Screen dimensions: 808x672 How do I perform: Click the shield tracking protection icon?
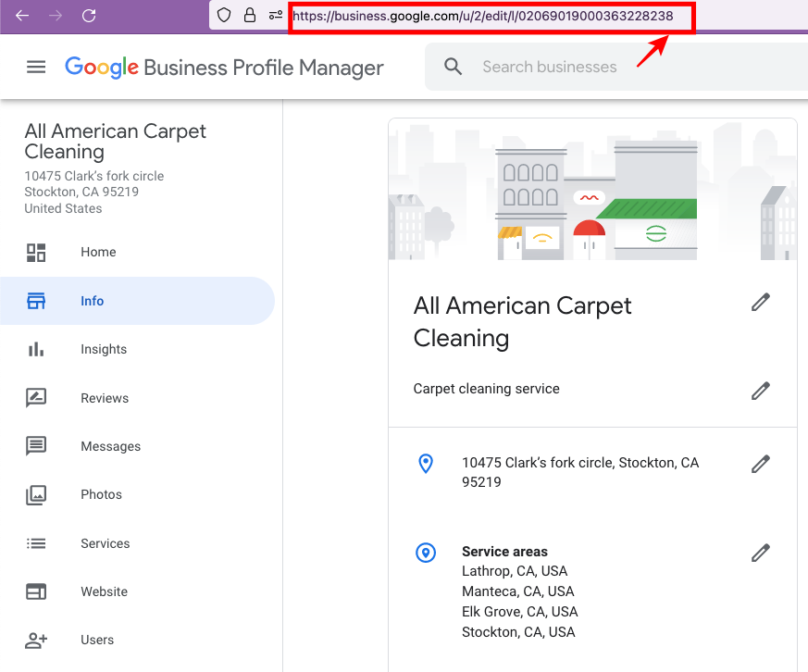point(224,16)
